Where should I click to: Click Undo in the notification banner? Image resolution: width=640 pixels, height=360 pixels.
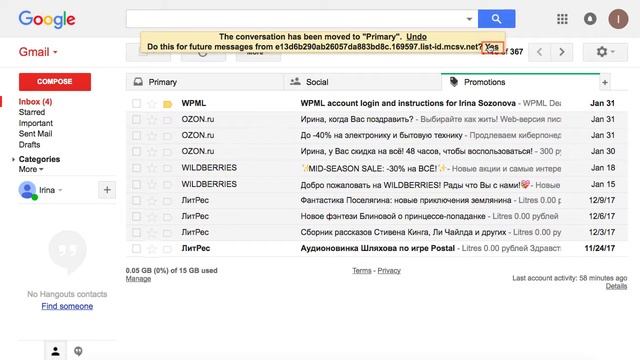[416, 37]
